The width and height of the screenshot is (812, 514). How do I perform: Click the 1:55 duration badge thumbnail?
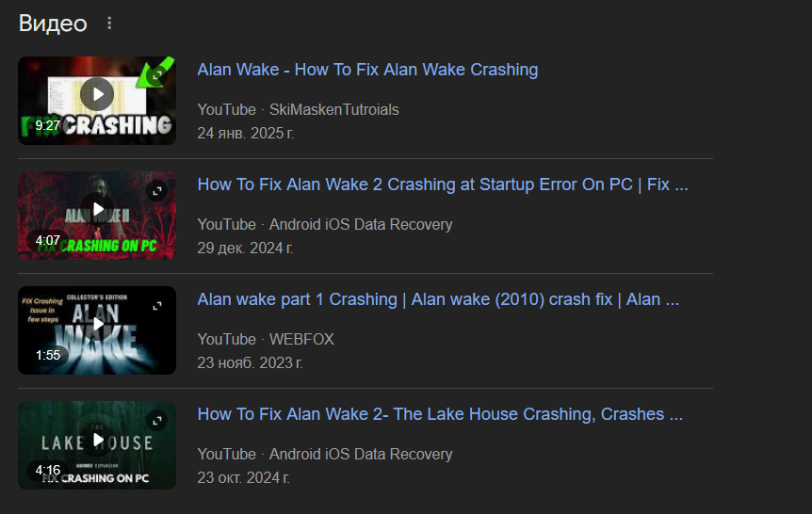click(48, 355)
